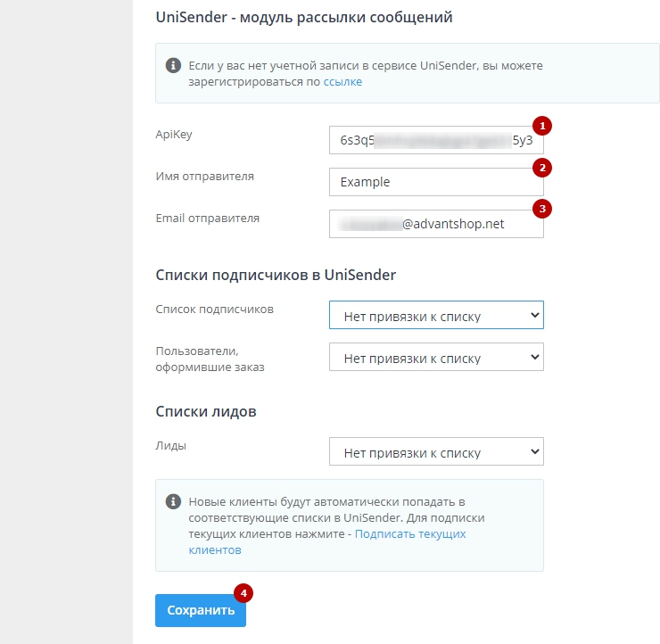Click the info icon beside the new clients note
This screenshot has width=660, height=644.
click(x=173, y=502)
